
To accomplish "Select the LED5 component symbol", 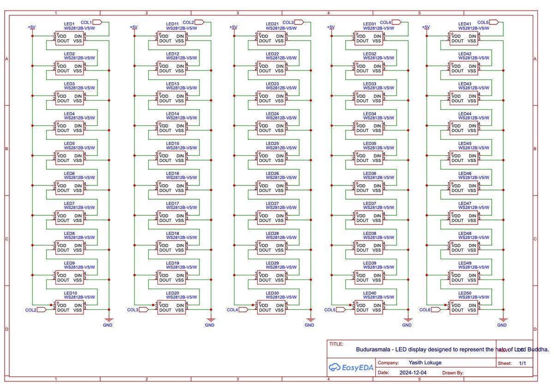I will [70, 158].
